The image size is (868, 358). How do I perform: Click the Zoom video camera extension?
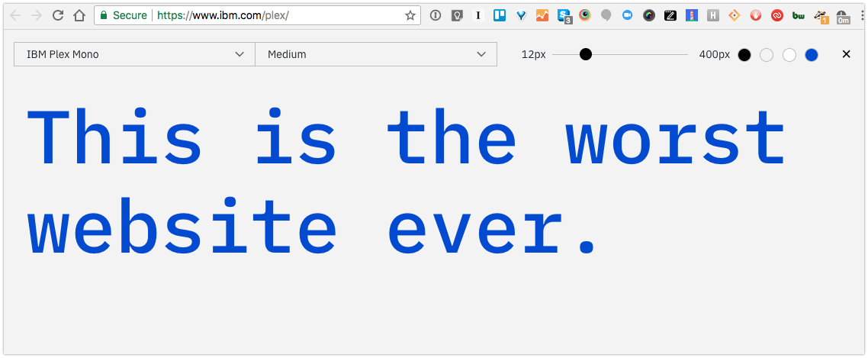coord(628,15)
